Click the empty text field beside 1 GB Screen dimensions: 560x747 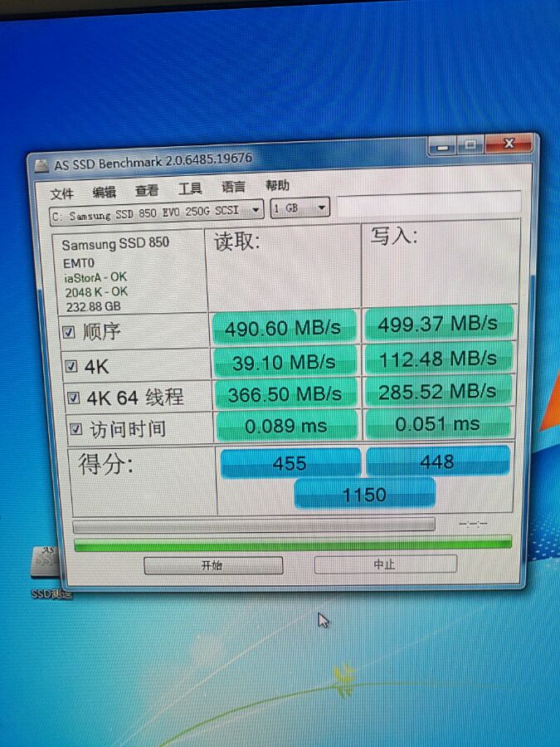tap(429, 204)
